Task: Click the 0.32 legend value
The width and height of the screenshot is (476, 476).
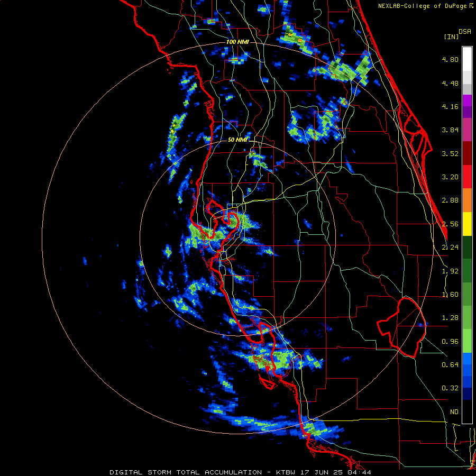Action: tap(450, 388)
